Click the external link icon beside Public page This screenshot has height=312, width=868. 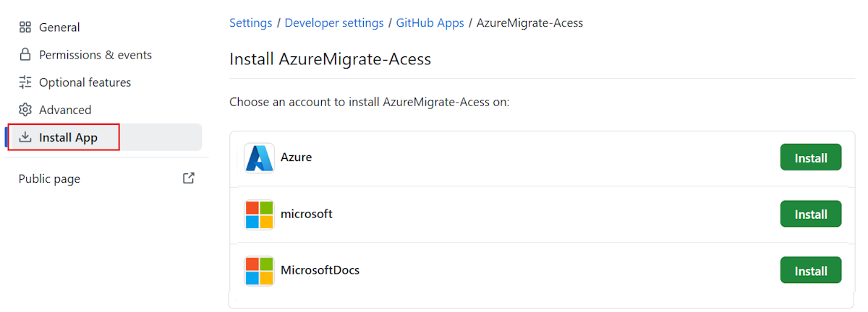(x=189, y=178)
